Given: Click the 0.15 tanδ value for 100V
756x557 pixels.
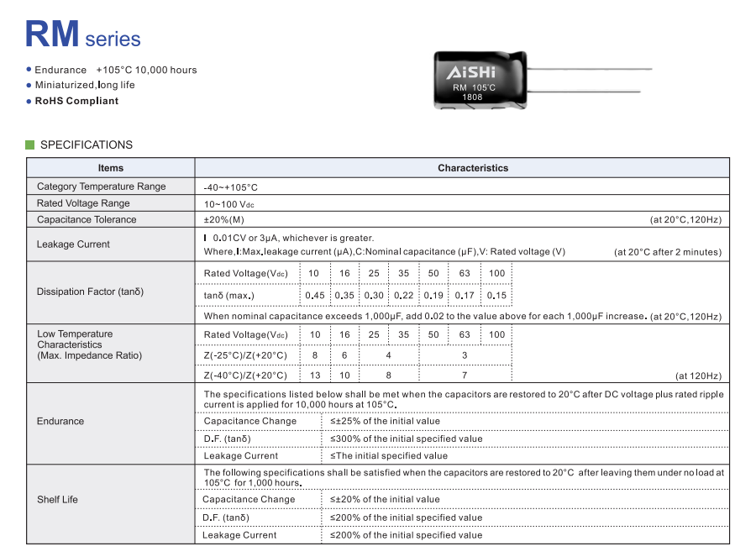Looking at the screenshot, I should pos(496,296).
